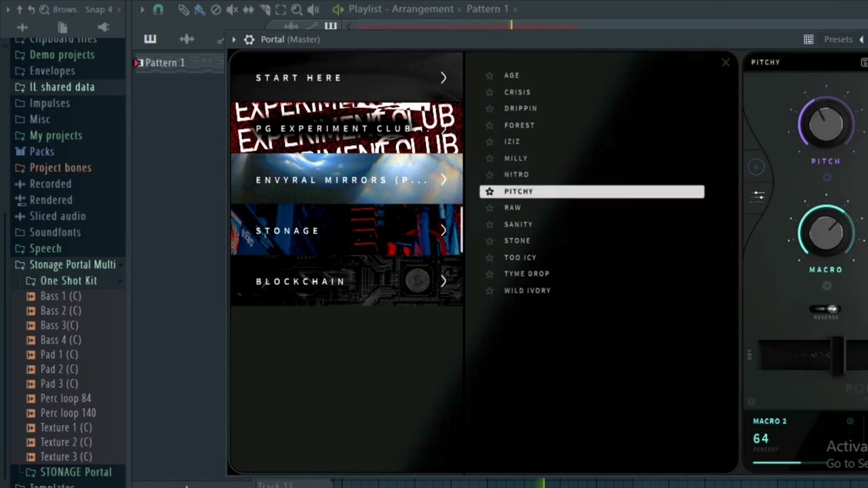Screen dimensions: 868x488
Task: Click the PITCH knob in Portal
Action: coord(825,125)
